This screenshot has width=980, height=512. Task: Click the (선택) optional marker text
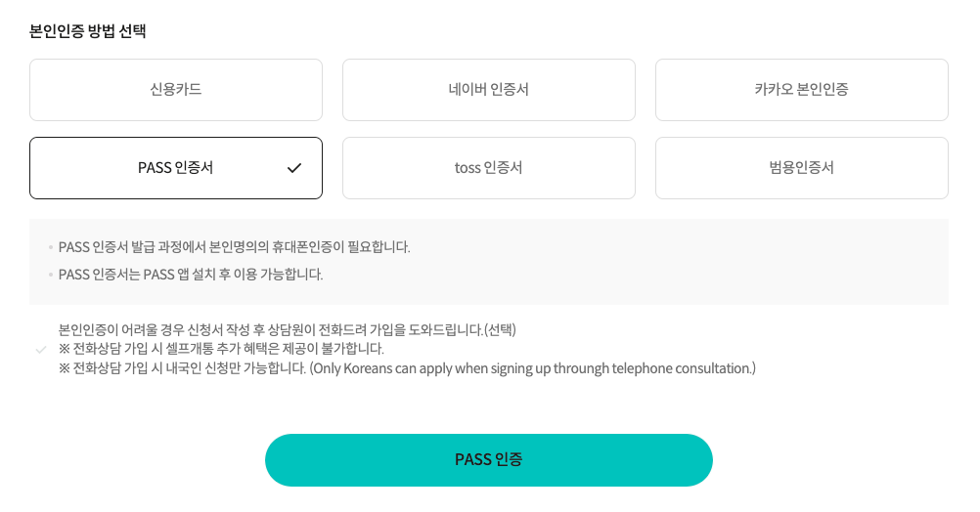tap(501, 329)
